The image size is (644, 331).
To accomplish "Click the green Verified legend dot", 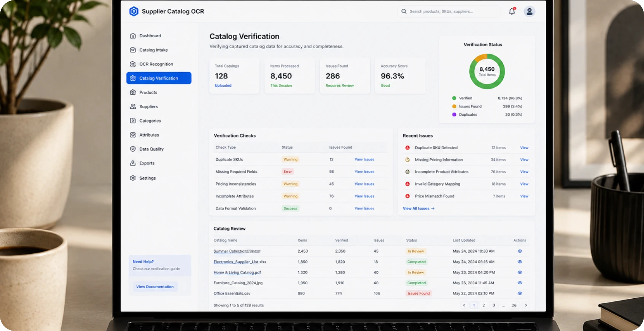I will click(454, 98).
